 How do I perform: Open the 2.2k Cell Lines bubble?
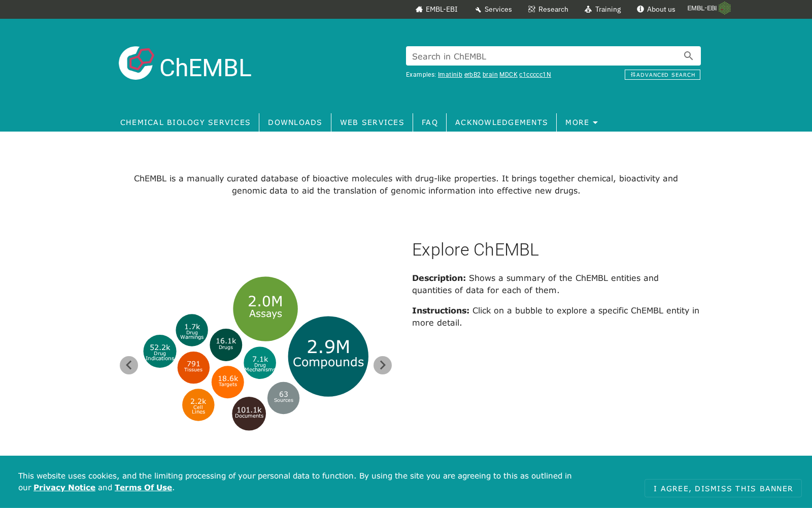[x=198, y=405]
